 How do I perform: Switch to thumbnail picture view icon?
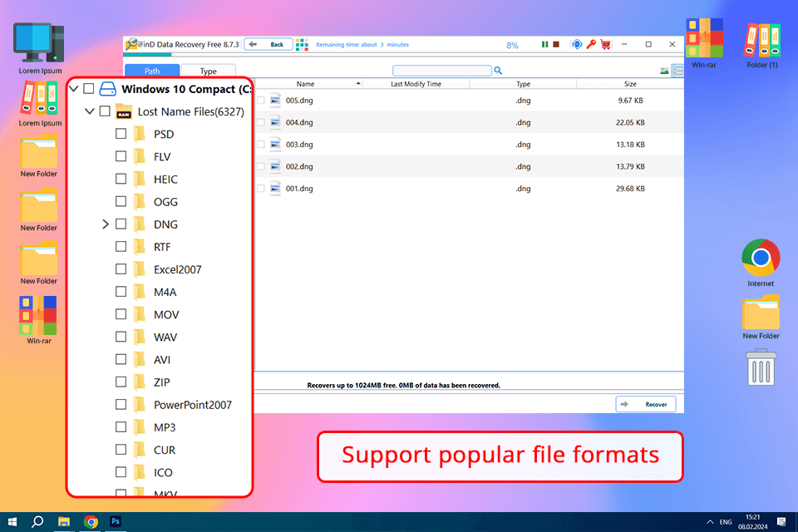tap(664, 71)
